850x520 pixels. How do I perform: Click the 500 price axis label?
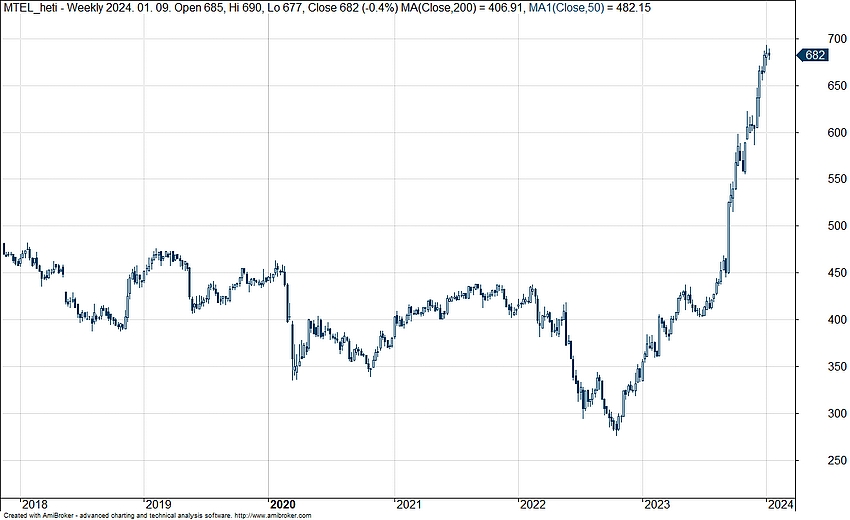point(837,226)
